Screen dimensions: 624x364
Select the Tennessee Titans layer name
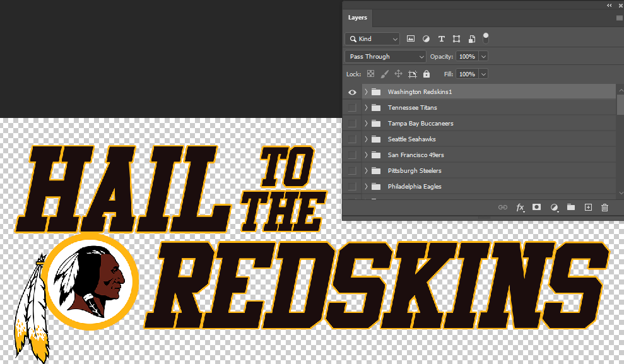tap(412, 107)
